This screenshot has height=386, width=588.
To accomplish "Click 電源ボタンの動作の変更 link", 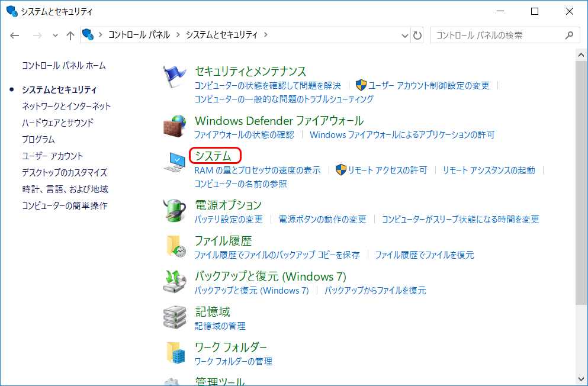I will [x=322, y=219].
